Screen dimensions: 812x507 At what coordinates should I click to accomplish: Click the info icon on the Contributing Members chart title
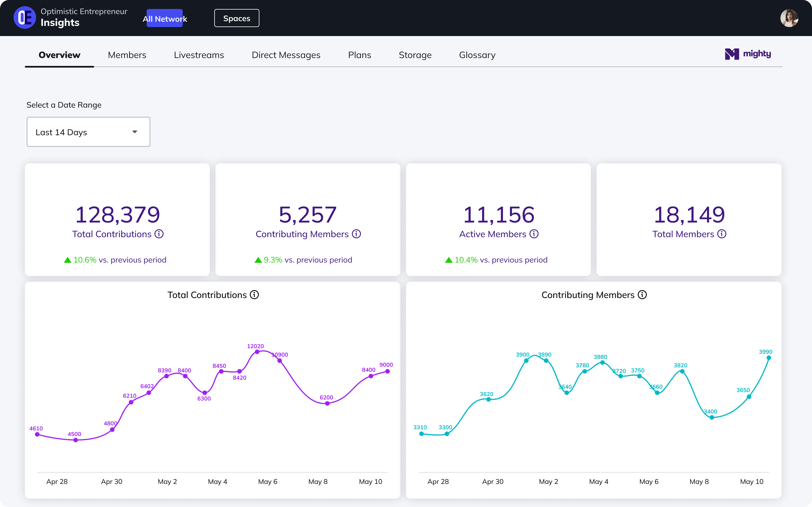[x=642, y=295]
